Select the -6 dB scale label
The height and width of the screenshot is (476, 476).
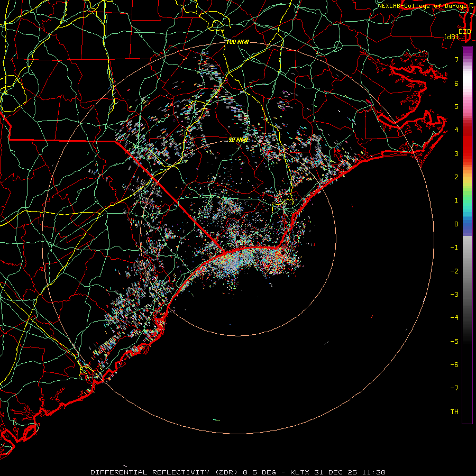[x=454, y=365]
